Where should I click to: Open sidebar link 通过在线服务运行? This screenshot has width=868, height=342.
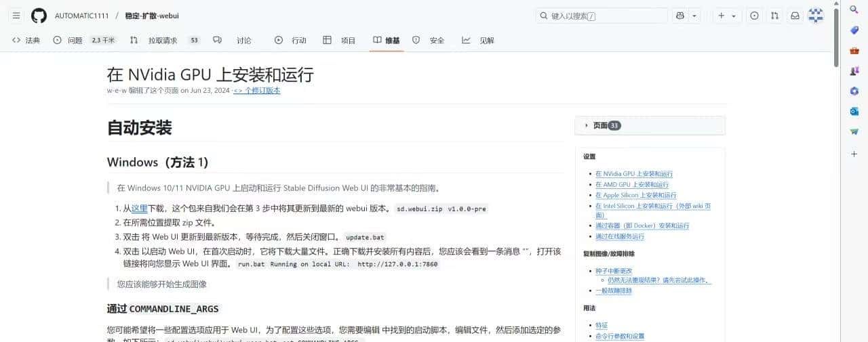point(620,236)
